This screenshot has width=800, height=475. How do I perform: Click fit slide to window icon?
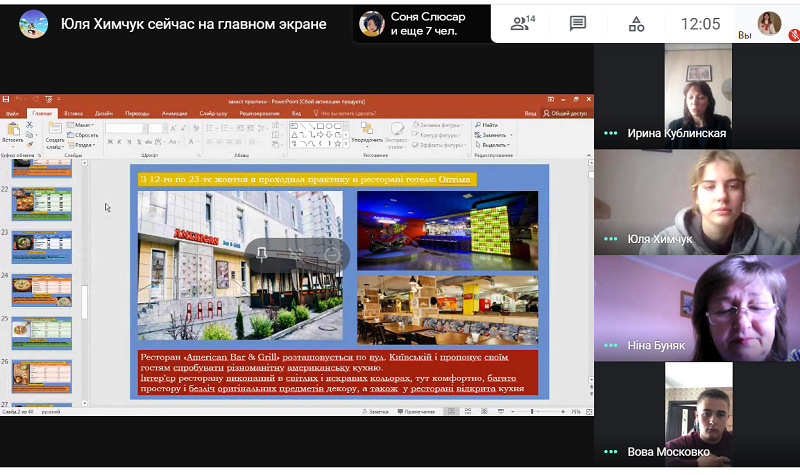[589, 411]
